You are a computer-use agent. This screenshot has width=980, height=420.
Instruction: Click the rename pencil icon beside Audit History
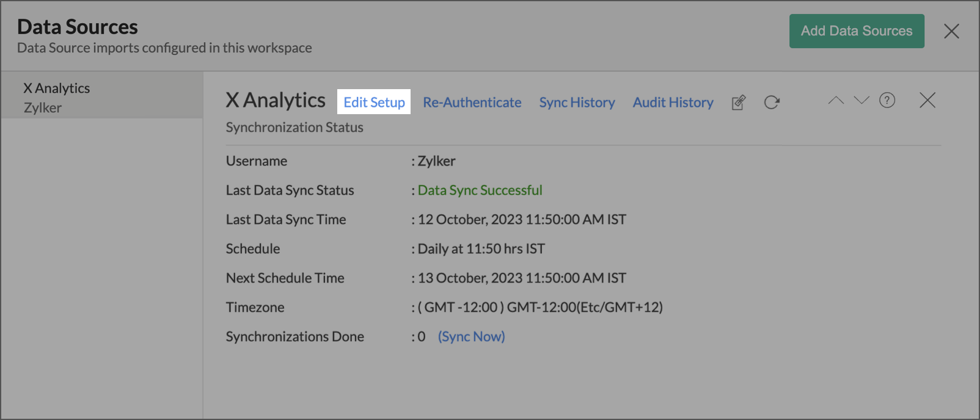point(739,103)
